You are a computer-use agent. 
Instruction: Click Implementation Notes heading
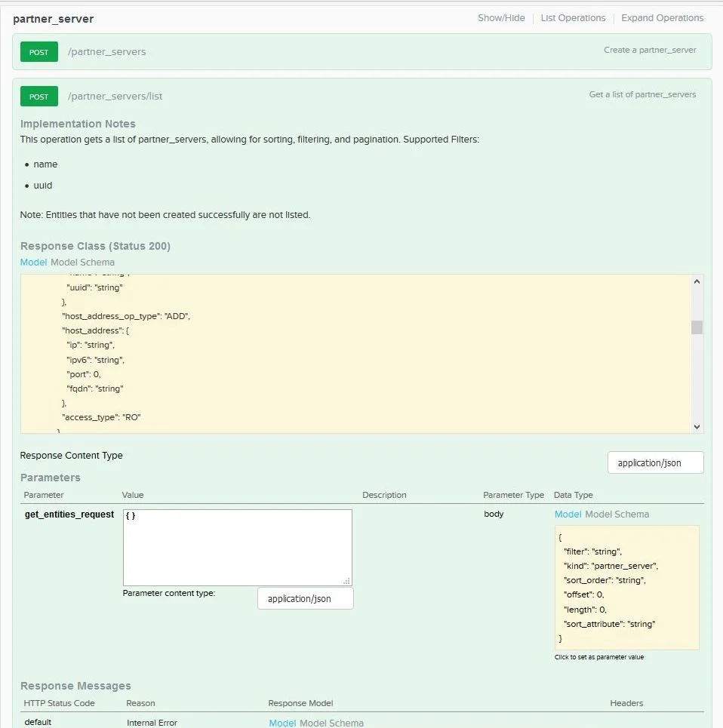tap(78, 124)
